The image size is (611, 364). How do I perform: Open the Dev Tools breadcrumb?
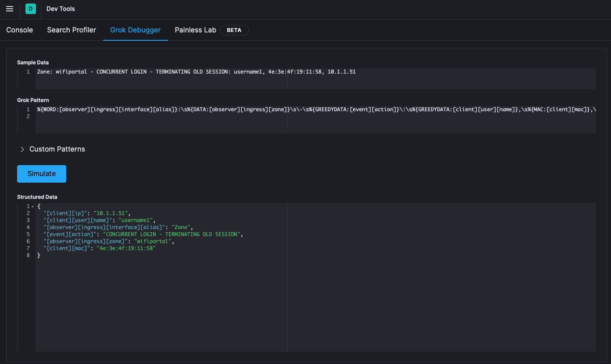click(x=61, y=9)
